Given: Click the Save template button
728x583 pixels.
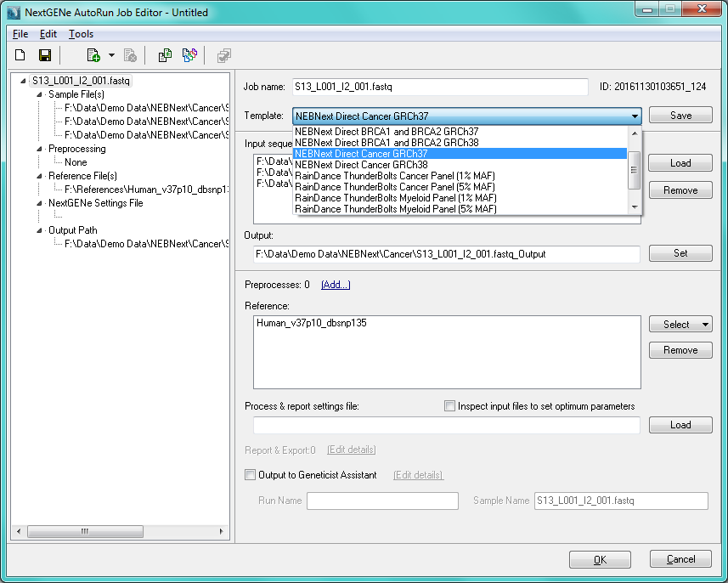Looking at the screenshot, I should [680, 116].
